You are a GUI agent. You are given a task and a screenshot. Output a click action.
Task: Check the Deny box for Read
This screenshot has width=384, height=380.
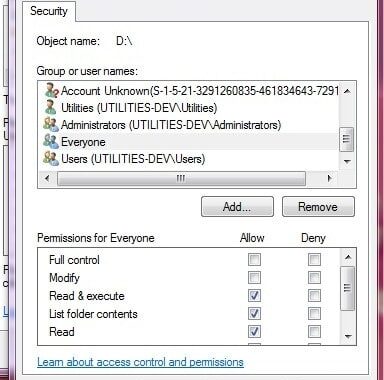coord(314,331)
